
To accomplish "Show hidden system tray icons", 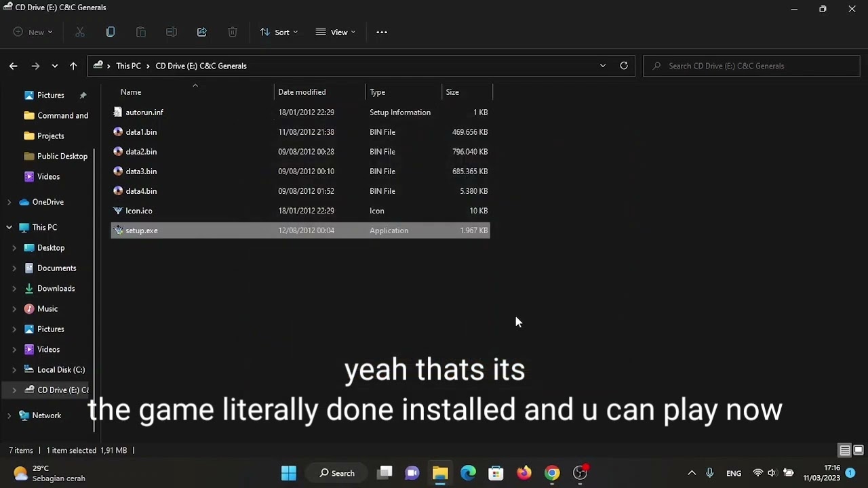I will (692, 473).
